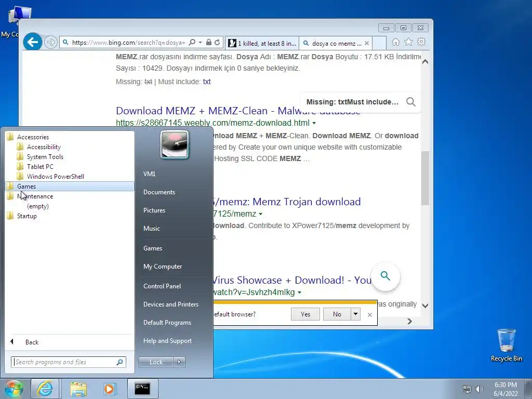Viewport: 532px width, 399px height.
Task: Open Command Prompt from the taskbar
Action: (142, 389)
